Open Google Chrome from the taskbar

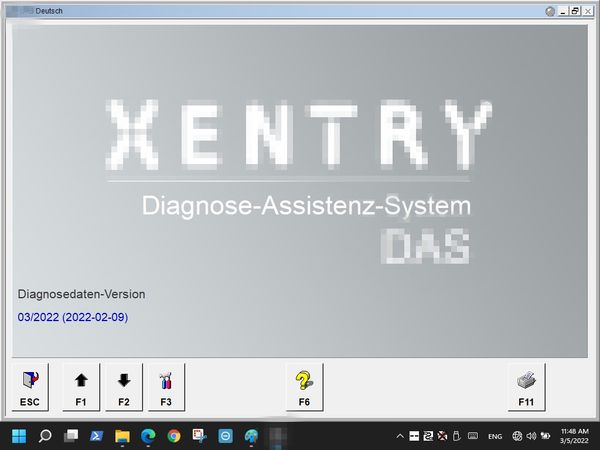[x=174, y=436]
